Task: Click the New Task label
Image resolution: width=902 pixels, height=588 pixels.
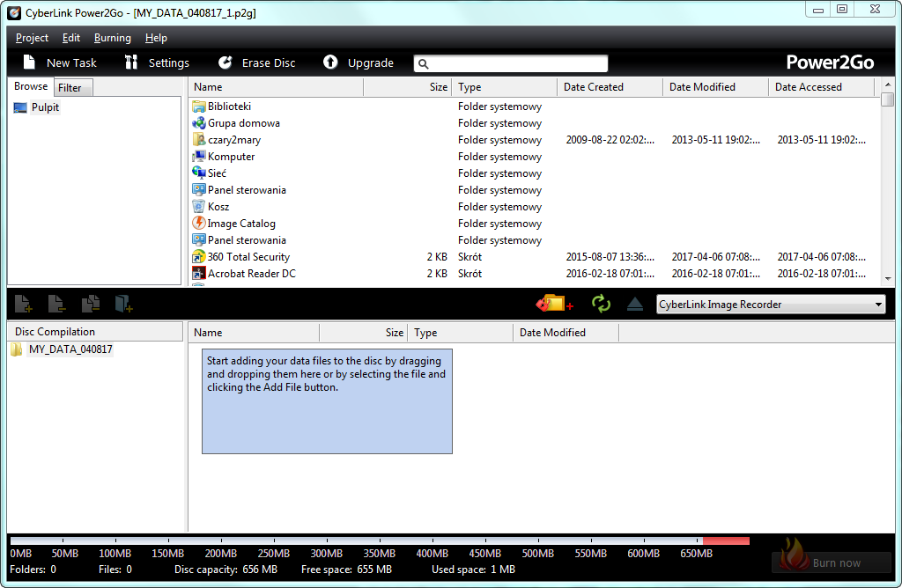Action: 71,62
